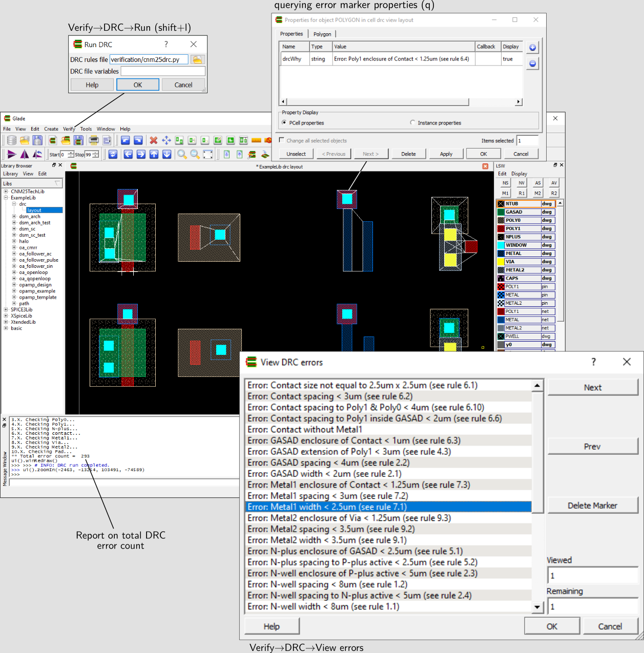This screenshot has width=644, height=653.
Task: Choose the Instance properties radio option
Action: pyautogui.click(x=412, y=123)
